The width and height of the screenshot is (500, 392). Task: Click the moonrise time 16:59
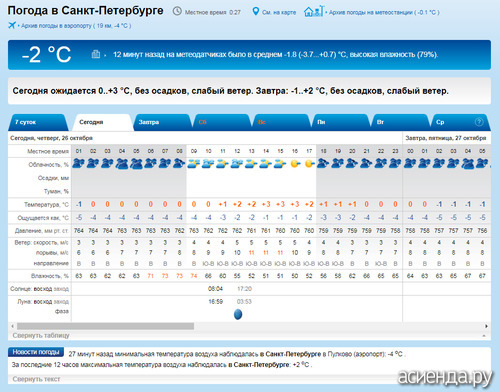click(x=215, y=302)
